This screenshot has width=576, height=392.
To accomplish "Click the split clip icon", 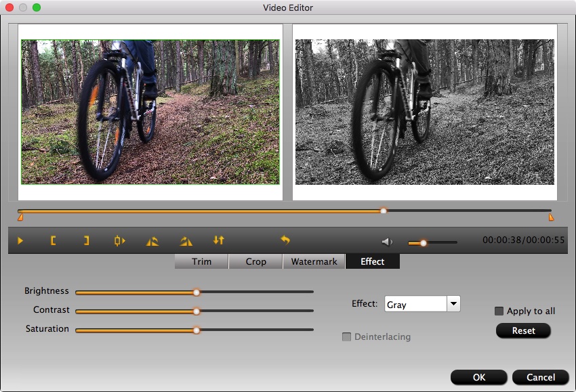I will coord(119,240).
